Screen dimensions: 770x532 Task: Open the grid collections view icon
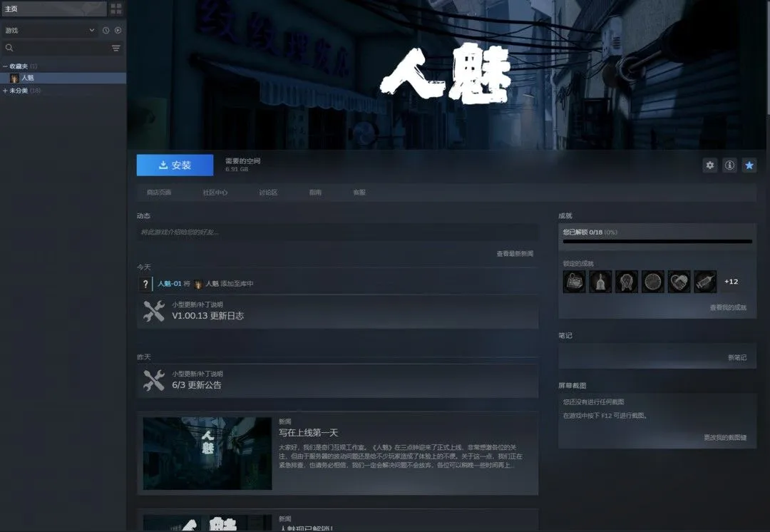[116, 9]
